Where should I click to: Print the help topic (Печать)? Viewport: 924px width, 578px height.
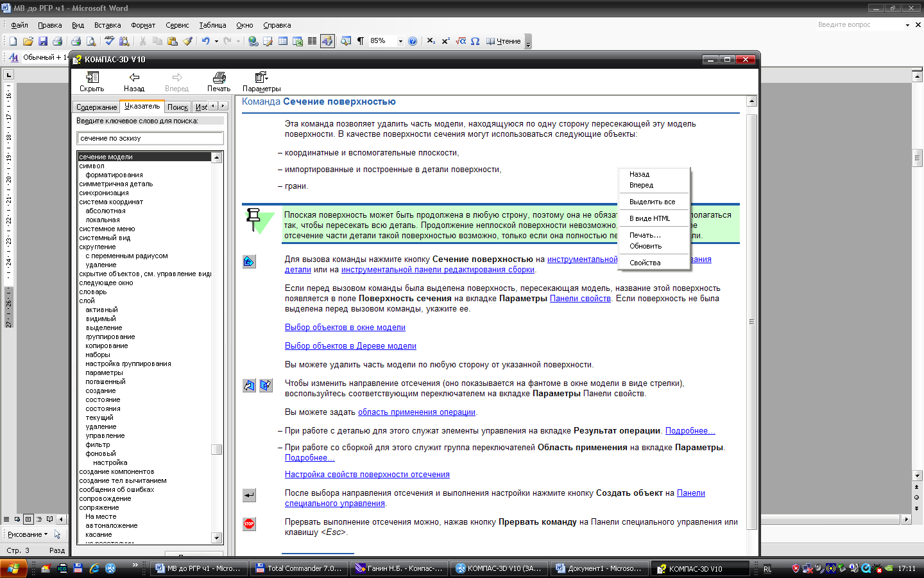tap(219, 82)
